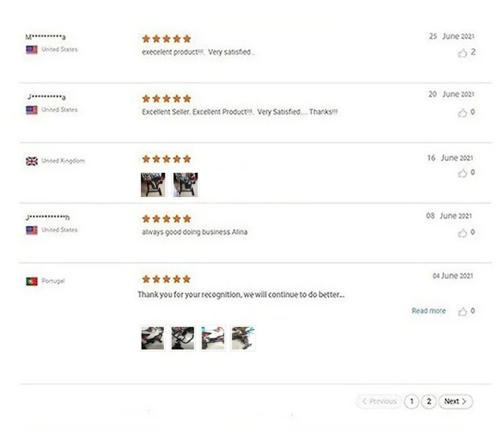Open second photo in UK review
Screen dimensions: 504x443
pyautogui.click(x=185, y=185)
